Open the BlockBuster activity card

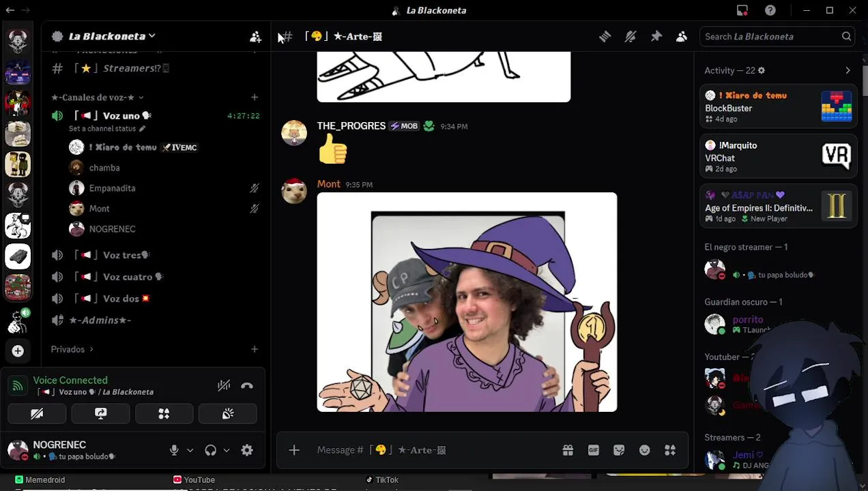point(779,107)
